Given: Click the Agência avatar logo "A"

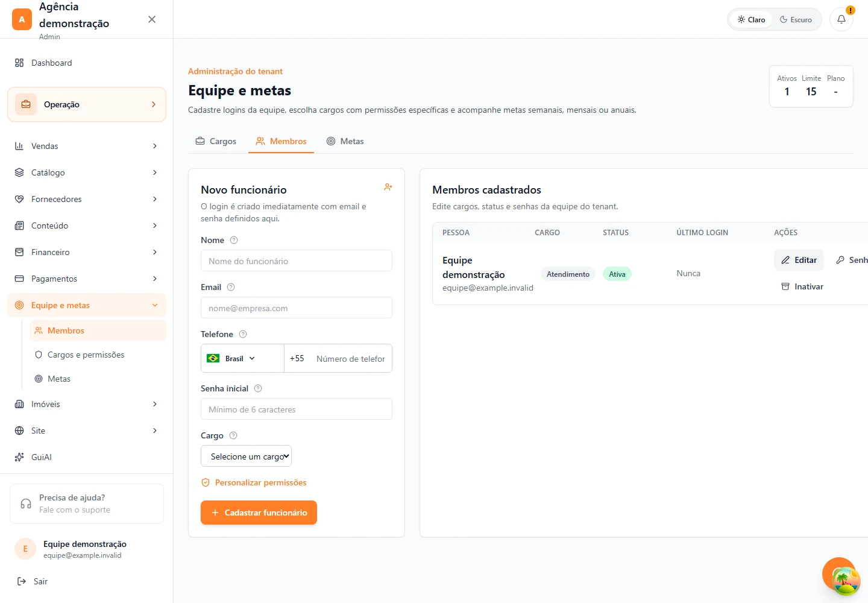Looking at the screenshot, I should point(22,19).
